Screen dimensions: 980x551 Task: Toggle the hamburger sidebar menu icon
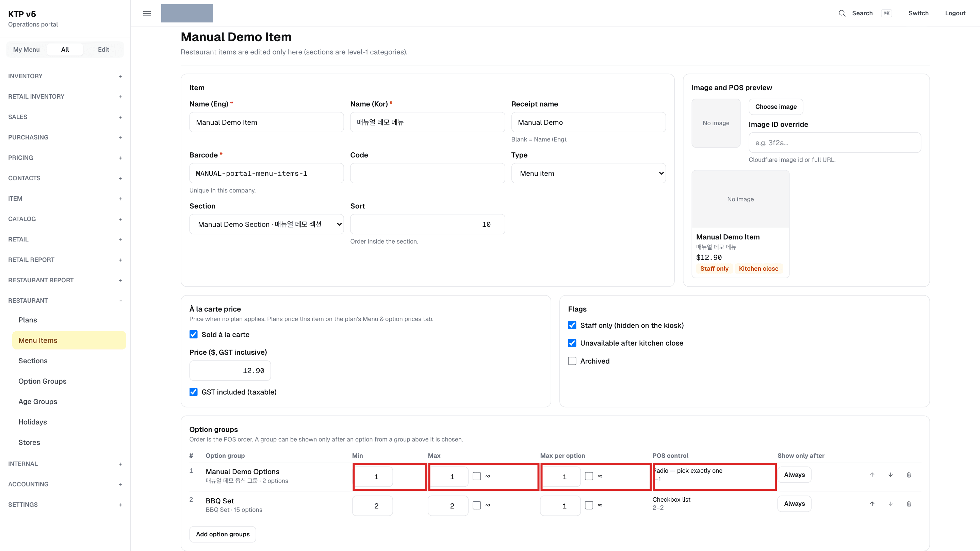coord(147,13)
